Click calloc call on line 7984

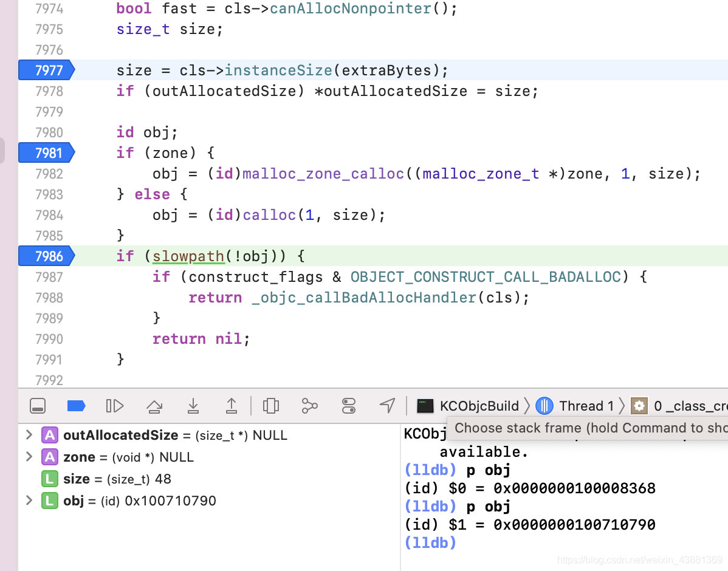pyautogui.click(x=269, y=215)
